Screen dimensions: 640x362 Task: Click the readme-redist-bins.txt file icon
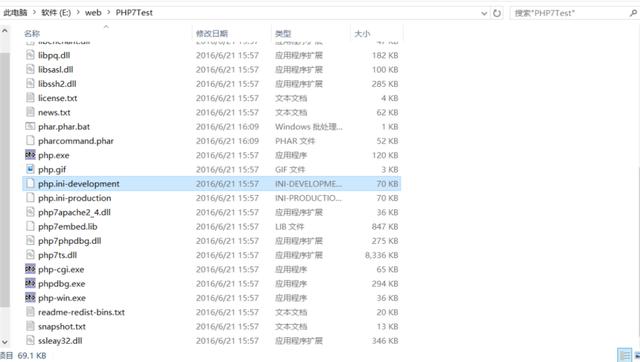[x=30, y=312]
